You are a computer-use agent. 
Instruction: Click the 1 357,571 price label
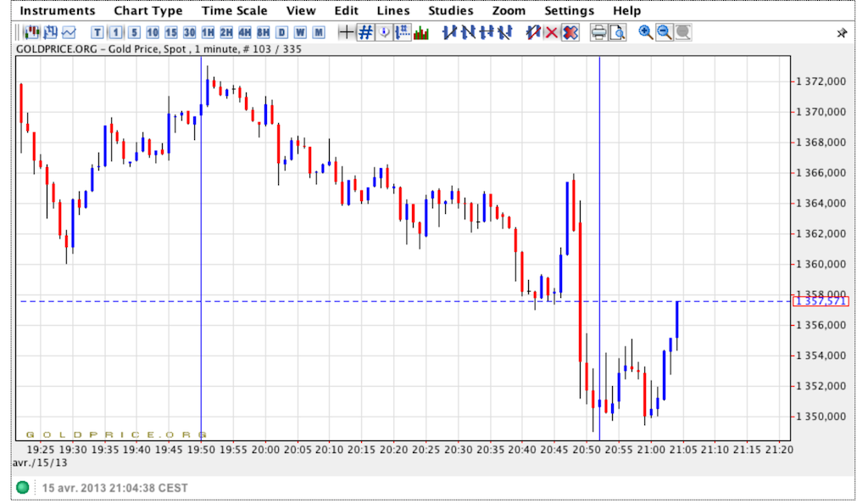coord(820,301)
